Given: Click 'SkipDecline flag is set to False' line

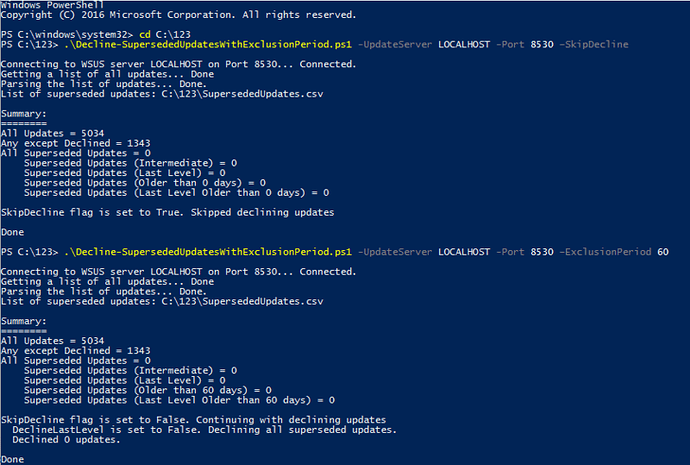Looking at the screenshot, I should click(193, 420).
